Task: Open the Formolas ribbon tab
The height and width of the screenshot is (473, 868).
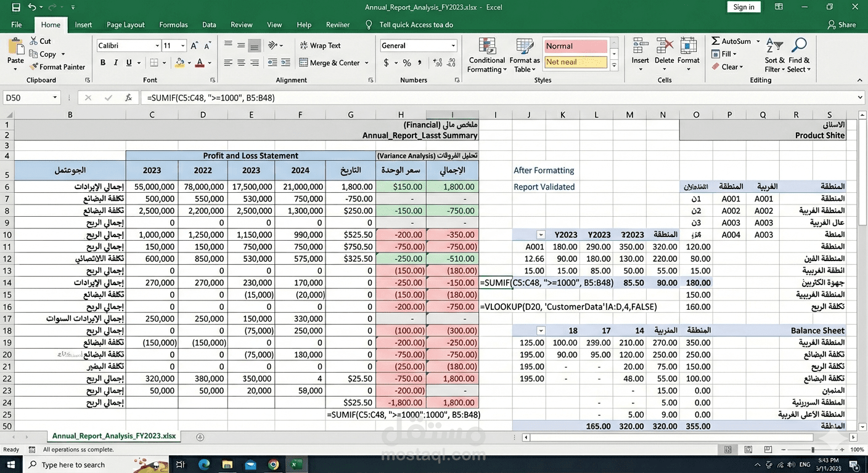Action: pyautogui.click(x=173, y=25)
